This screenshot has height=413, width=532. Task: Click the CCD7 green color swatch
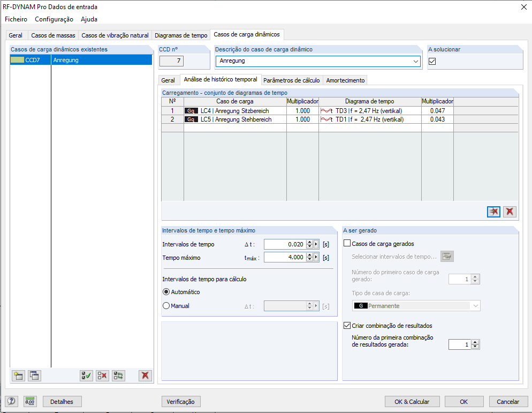17,60
